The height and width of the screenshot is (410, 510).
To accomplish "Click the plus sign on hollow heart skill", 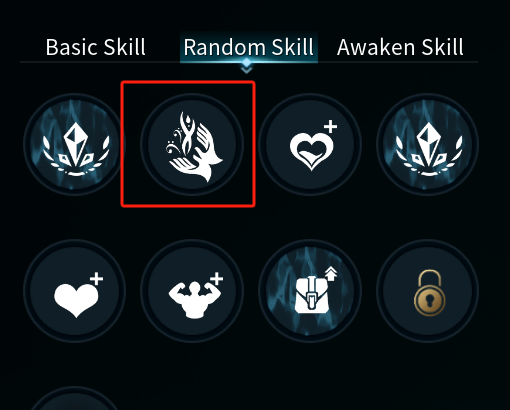I will [330, 127].
